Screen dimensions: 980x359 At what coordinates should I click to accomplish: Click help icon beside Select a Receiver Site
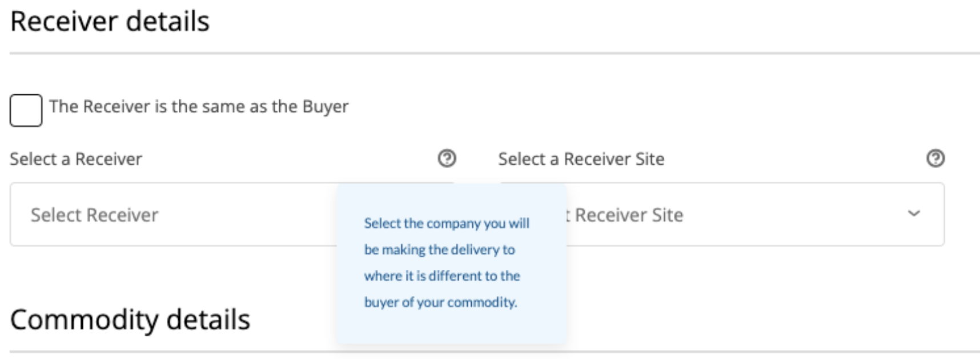(x=935, y=158)
